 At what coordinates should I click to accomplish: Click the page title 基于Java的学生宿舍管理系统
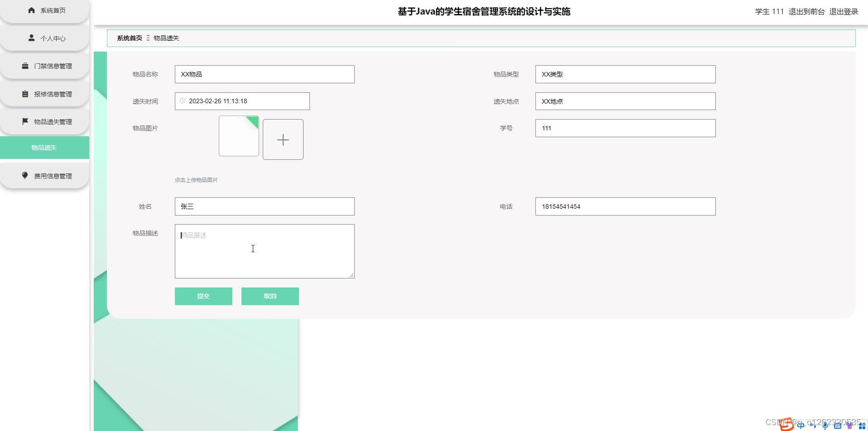(x=484, y=11)
